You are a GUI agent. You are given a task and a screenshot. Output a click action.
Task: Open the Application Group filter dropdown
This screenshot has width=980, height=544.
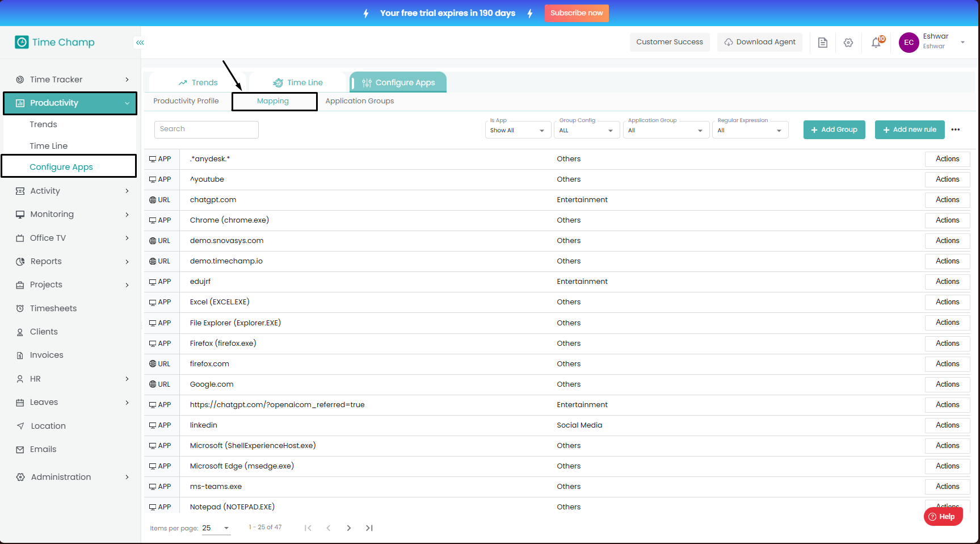[666, 130]
